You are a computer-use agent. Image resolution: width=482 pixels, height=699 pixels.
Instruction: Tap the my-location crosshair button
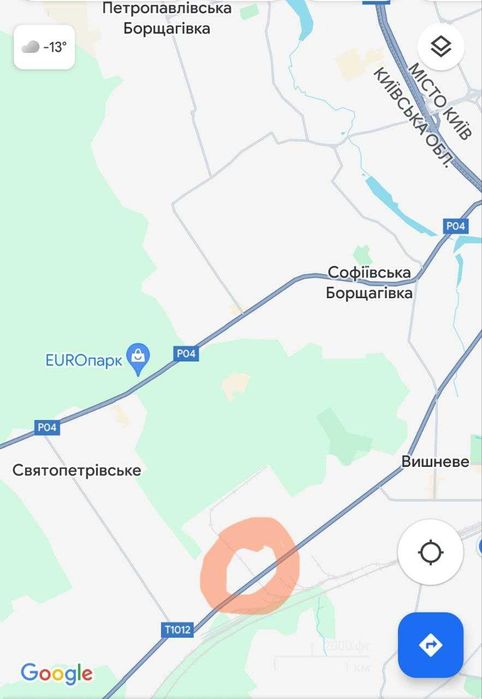[x=430, y=552]
